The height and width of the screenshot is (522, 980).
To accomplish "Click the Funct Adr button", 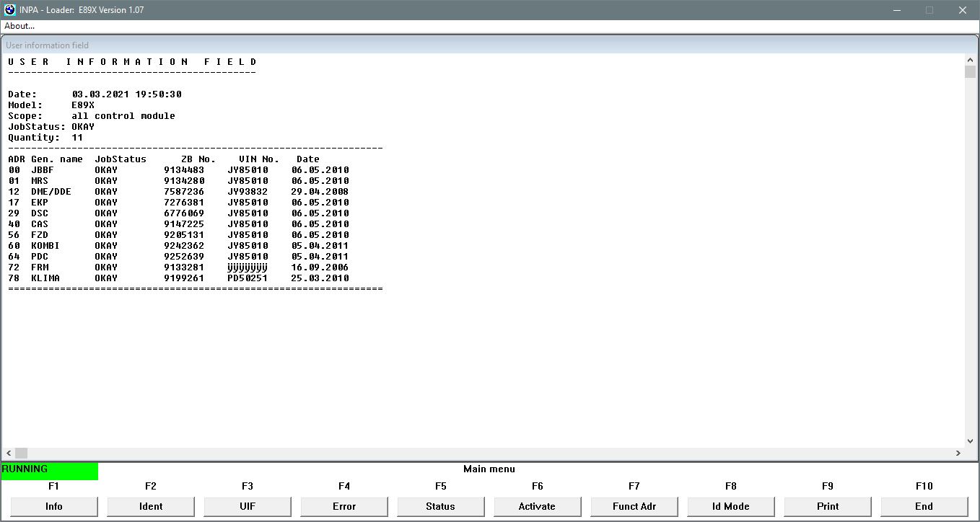I will point(634,506).
